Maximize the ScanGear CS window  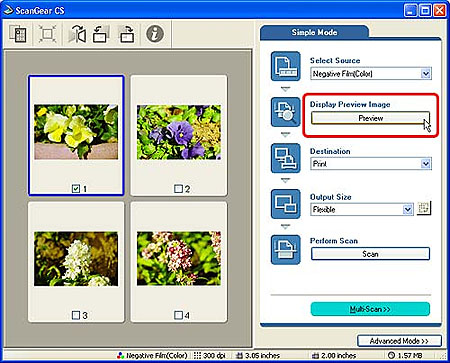coord(425,11)
